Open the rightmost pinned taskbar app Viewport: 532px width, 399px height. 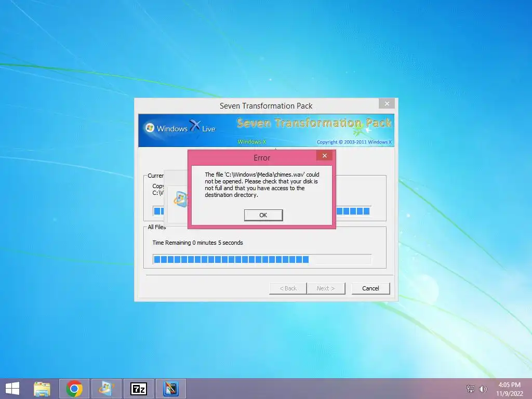tap(170, 389)
